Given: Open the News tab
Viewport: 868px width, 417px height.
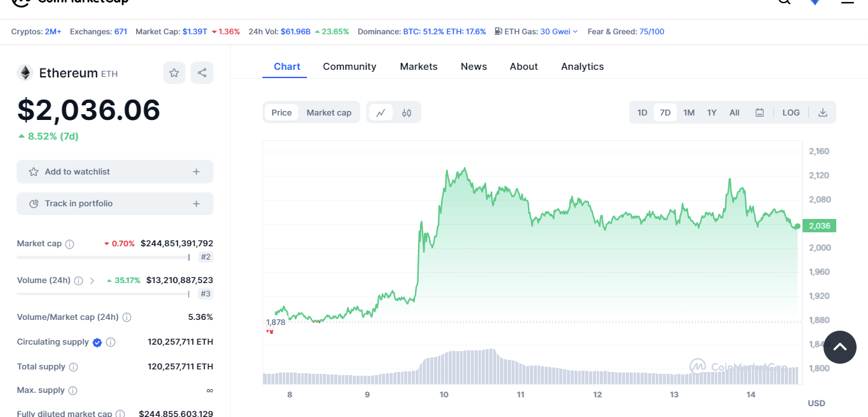Looking at the screenshot, I should (x=474, y=67).
